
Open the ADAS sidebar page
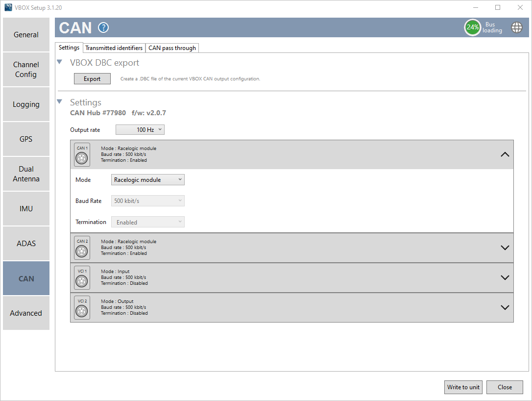coord(26,244)
